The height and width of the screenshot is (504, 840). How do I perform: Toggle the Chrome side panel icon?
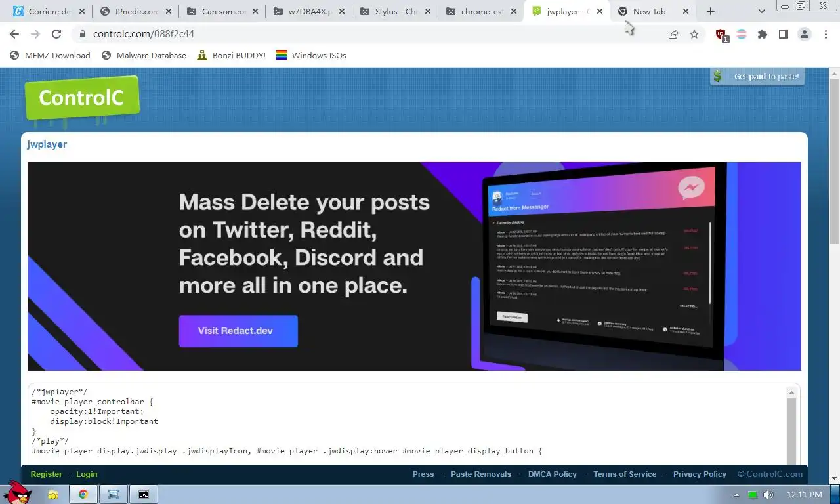(784, 34)
